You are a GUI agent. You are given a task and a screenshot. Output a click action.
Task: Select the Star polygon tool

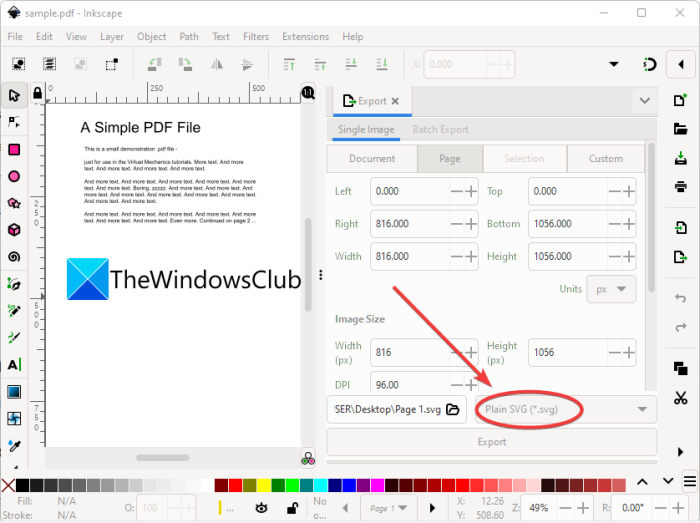tap(14, 203)
